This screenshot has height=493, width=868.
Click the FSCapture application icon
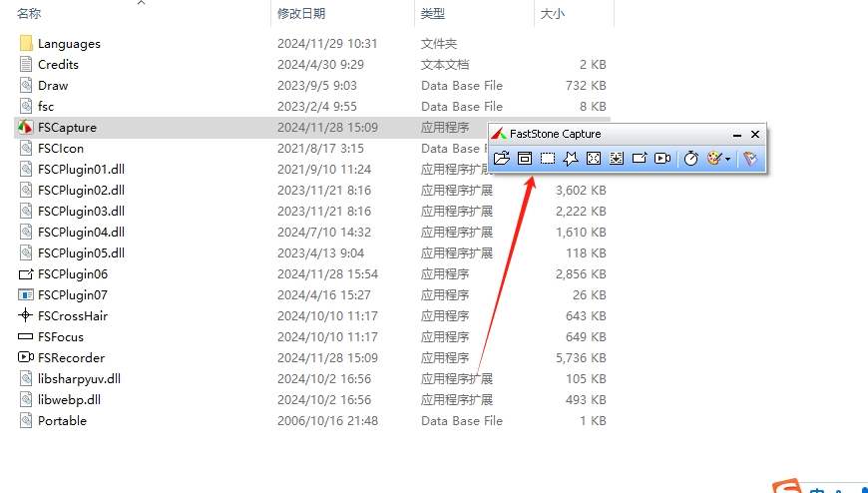[x=26, y=128]
